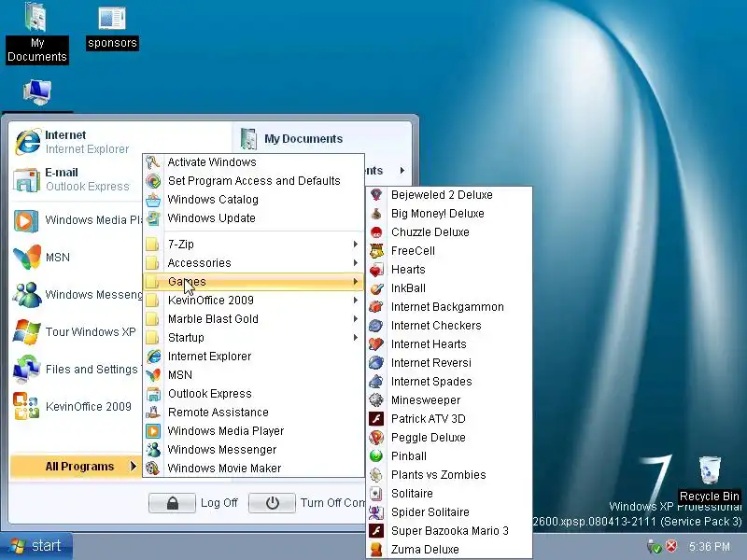Open Bejeweled 2 Deluxe game icon
This screenshot has width=747, height=560.
(376, 195)
